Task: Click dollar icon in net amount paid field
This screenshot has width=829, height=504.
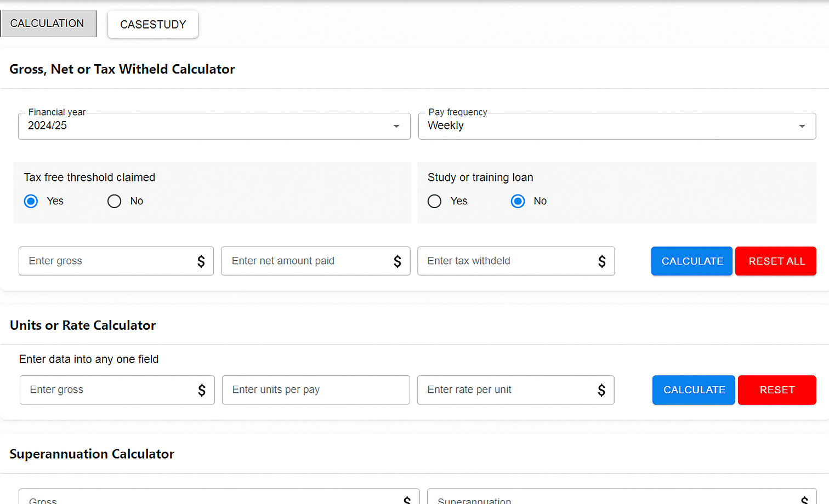Action: click(398, 261)
